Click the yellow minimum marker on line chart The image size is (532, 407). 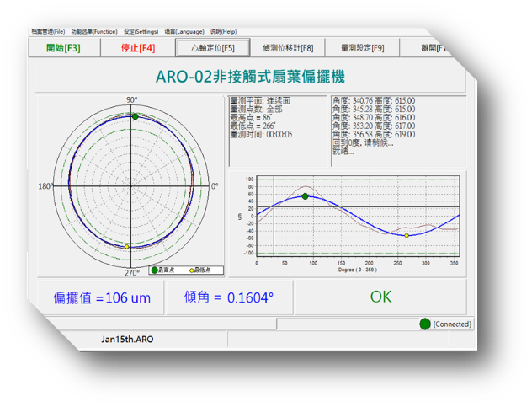coord(407,235)
